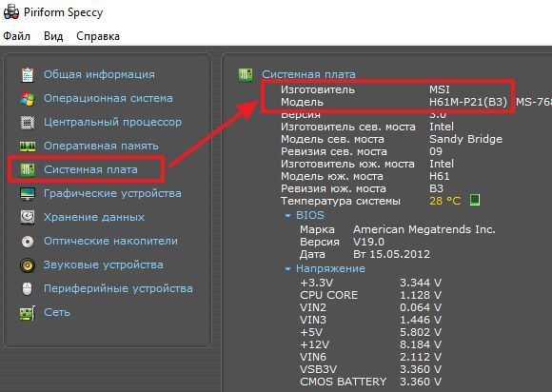Click the Сеть network card icon

(28, 312)
